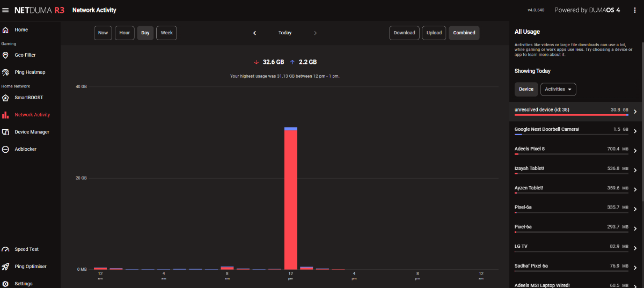Toggle chart to Upload only

pos(434,33)
